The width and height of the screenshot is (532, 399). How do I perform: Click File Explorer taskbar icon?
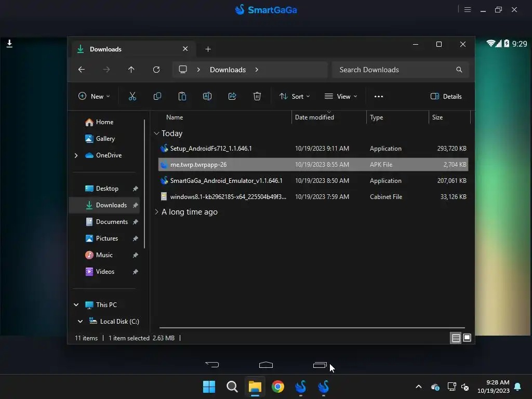click(255, 387)
